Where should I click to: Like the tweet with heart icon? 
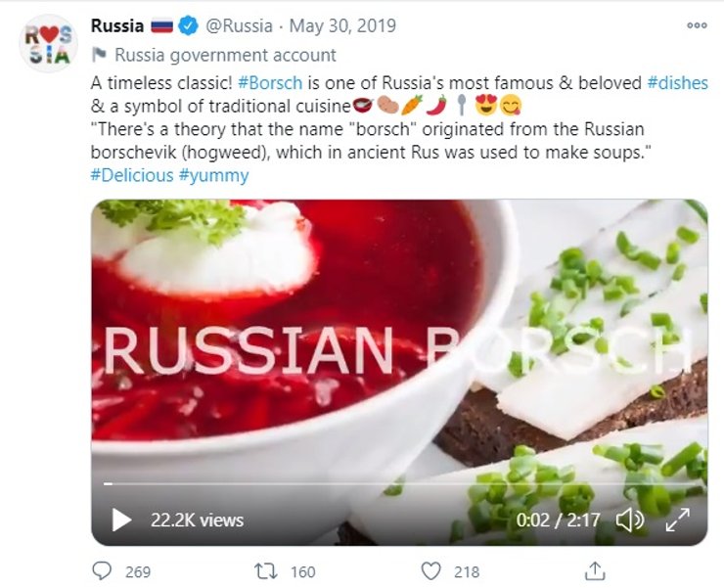point(430,570)
